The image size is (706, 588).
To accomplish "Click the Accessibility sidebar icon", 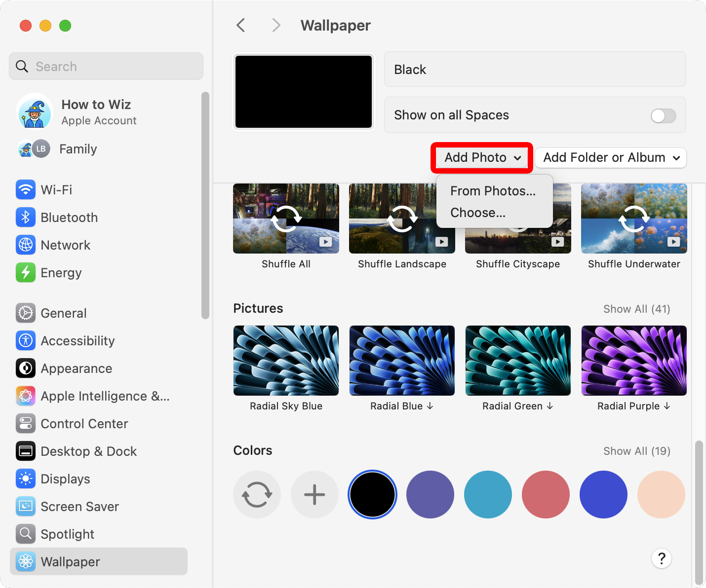I will coord(26,340).
